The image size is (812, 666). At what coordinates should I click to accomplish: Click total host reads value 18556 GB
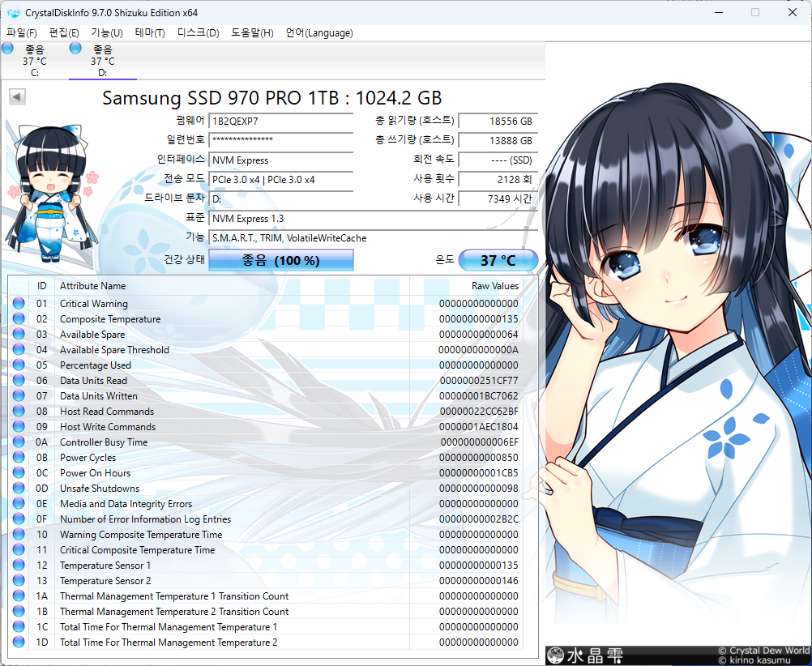point(498,122)
